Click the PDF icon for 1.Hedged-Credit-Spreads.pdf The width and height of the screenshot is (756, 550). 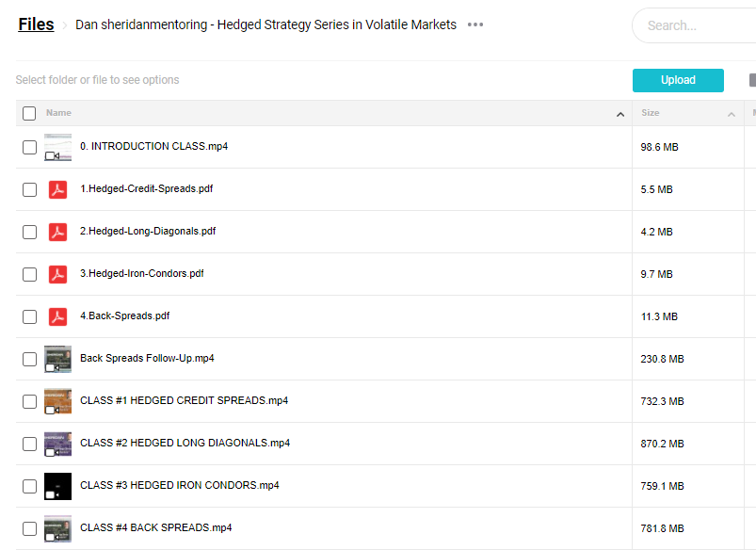tap(57, 189)
